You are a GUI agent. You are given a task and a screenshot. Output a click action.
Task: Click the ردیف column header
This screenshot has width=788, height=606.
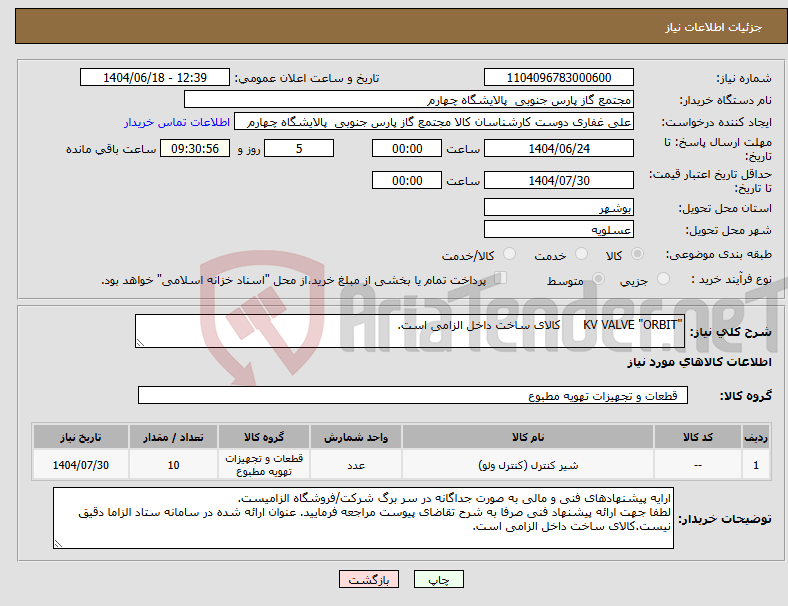pyautogui.click(x=756, y=437)
